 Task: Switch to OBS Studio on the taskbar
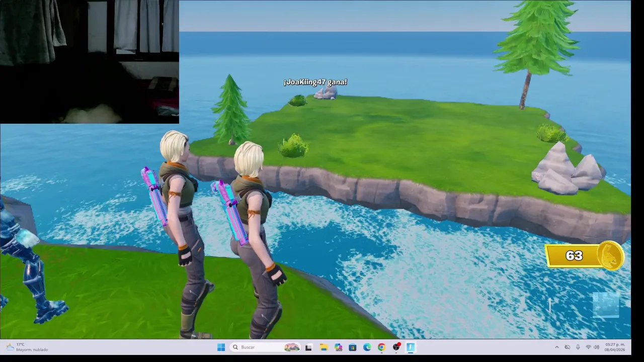tap(396, 347)
